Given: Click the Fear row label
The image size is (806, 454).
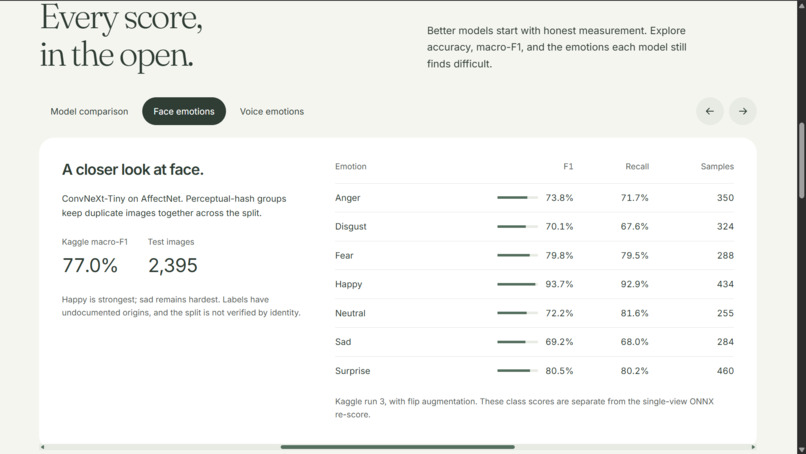Looking at the screenshot, I should 344,256.
